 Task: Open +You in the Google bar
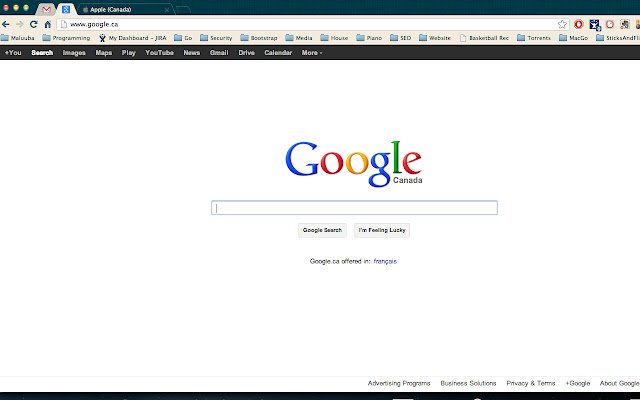click(x=13, y=53)
